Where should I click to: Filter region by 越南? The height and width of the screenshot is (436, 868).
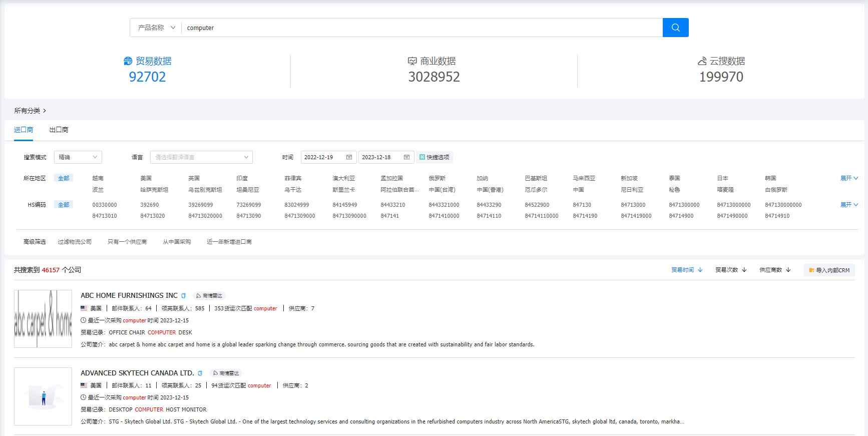(x=98, y=178)
